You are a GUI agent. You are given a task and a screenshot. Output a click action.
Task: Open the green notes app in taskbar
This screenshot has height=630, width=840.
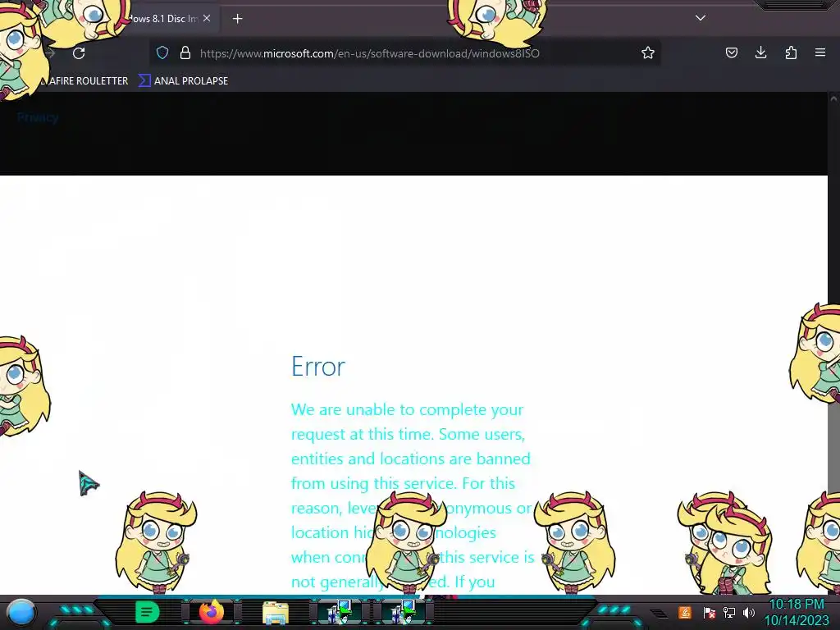[148, 612]
